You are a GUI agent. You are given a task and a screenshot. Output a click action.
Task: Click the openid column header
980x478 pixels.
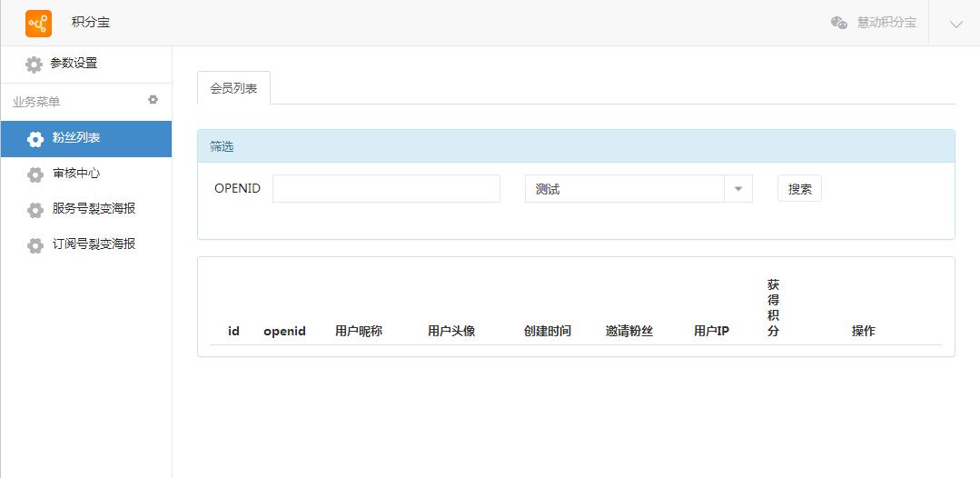tap(284, 332)
